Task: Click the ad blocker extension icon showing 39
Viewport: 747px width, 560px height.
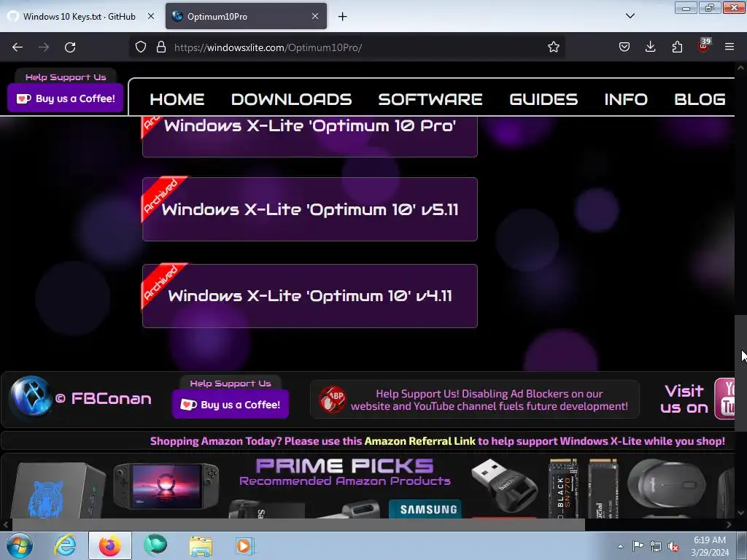Action: [x=703, y=46]
